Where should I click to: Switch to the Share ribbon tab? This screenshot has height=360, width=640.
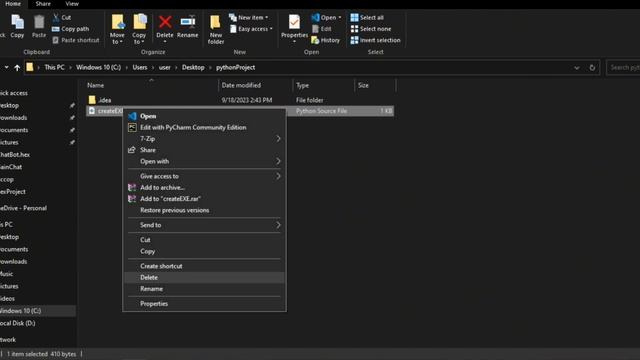(x=43, y=4)
